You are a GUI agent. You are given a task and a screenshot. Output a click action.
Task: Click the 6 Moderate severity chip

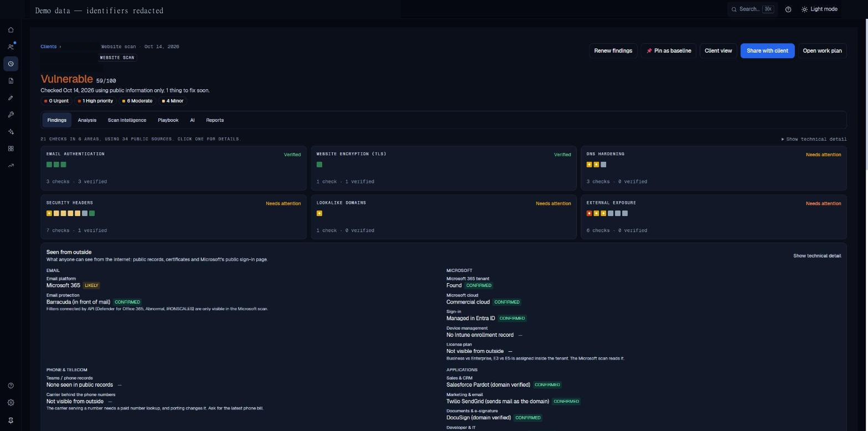[x=137, y=101]
